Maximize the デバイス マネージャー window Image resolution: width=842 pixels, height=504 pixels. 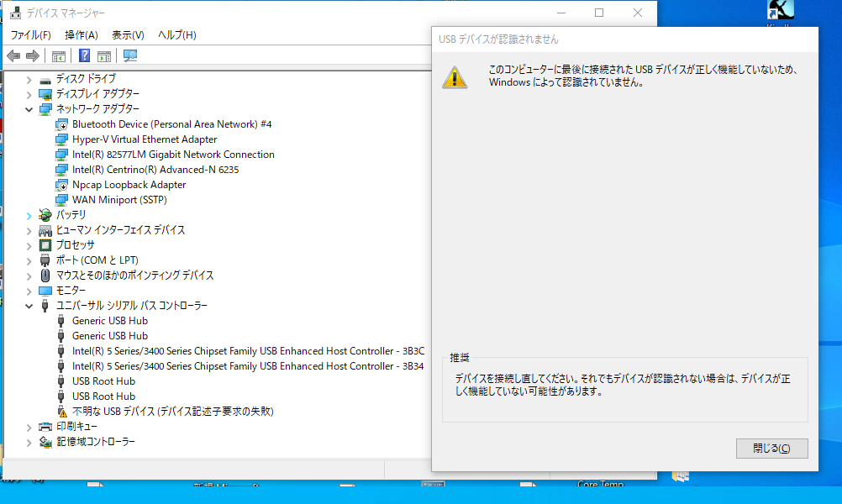(x=599, y=13)
